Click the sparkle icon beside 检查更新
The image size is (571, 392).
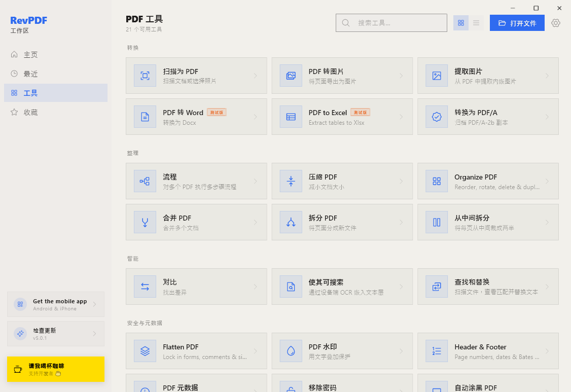(20, 333)
